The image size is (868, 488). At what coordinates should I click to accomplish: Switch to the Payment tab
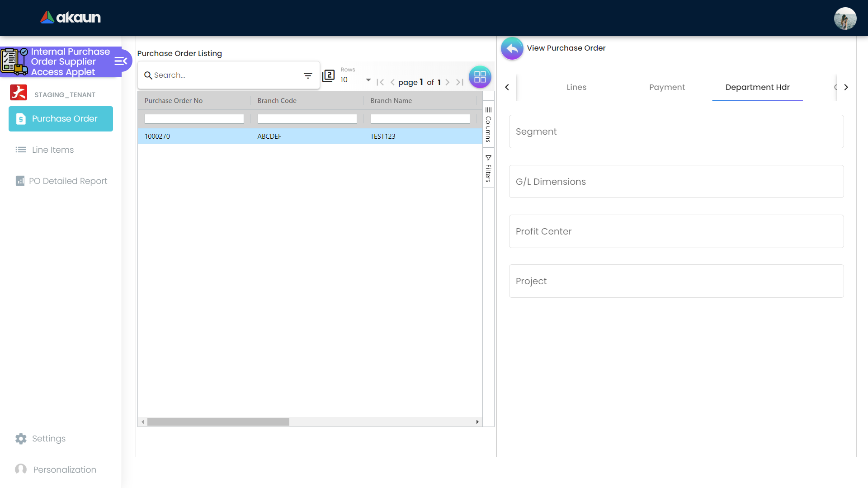(x=667, y=87)
